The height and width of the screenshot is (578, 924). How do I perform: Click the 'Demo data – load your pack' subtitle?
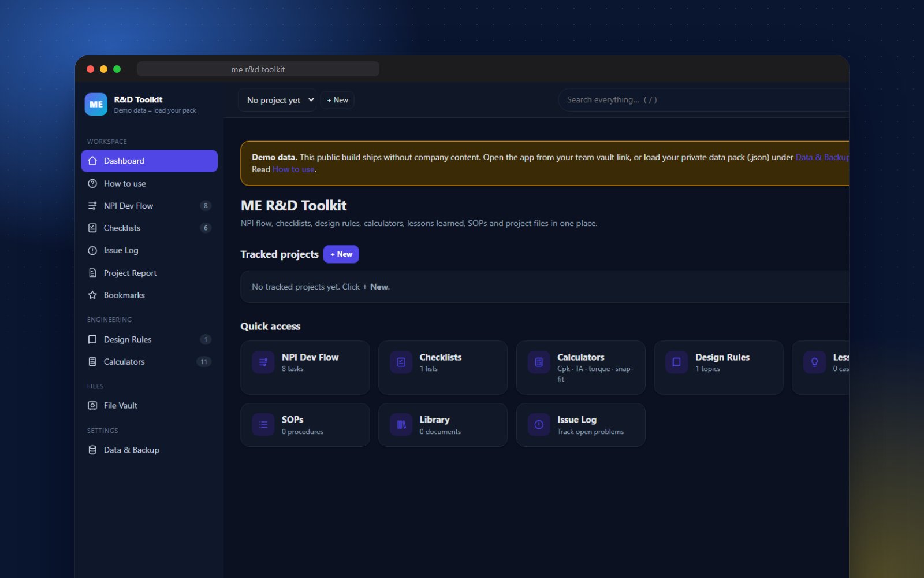click(155, 110)
